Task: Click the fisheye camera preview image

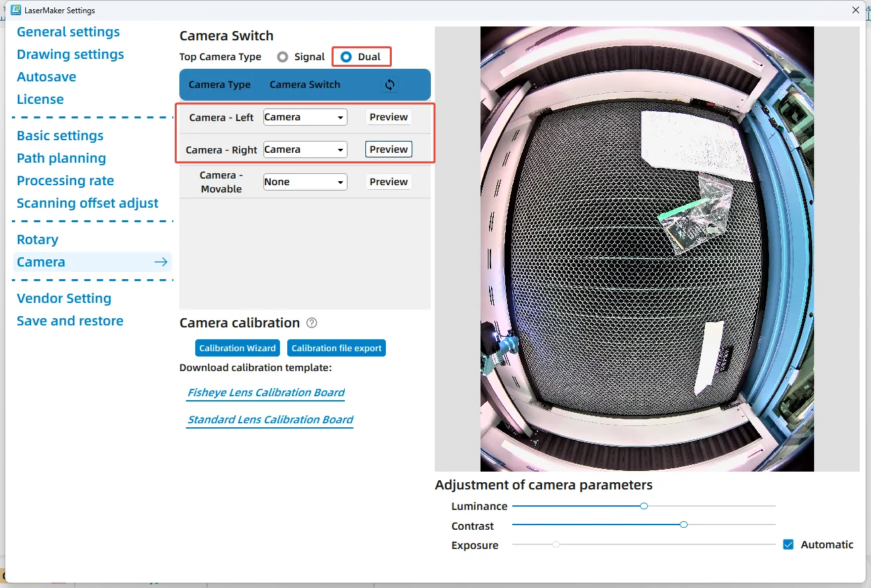Action: [647, 249]
